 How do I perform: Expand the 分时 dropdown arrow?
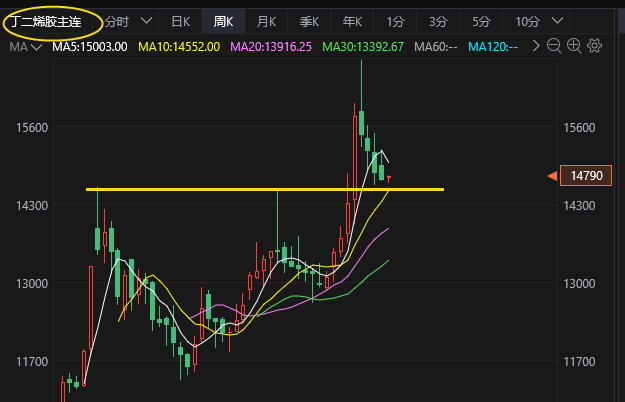coord(147,21)
